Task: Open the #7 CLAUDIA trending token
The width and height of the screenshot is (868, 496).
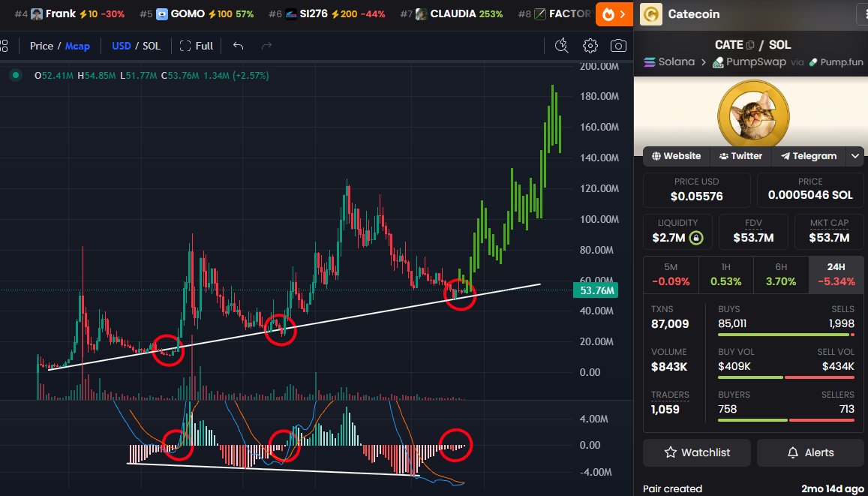Action: [451, 14]
